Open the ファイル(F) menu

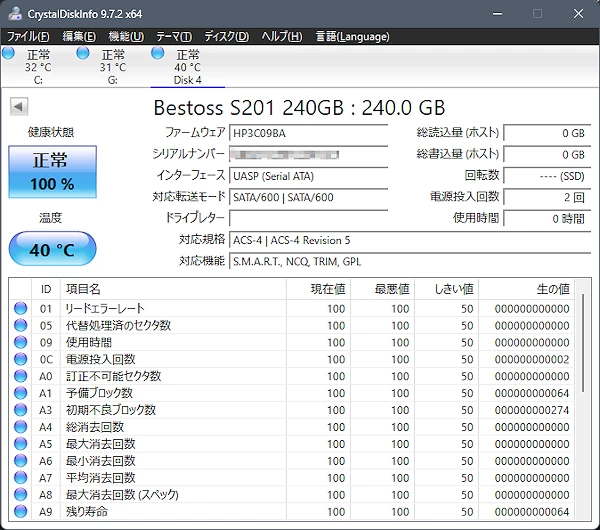pos(29,37)
